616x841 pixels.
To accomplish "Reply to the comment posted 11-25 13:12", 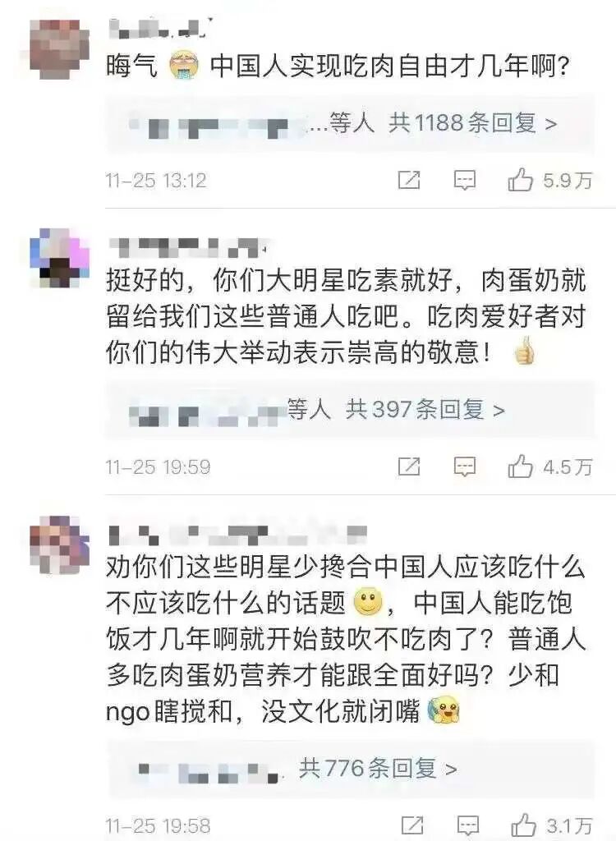I will coord(465,181).
